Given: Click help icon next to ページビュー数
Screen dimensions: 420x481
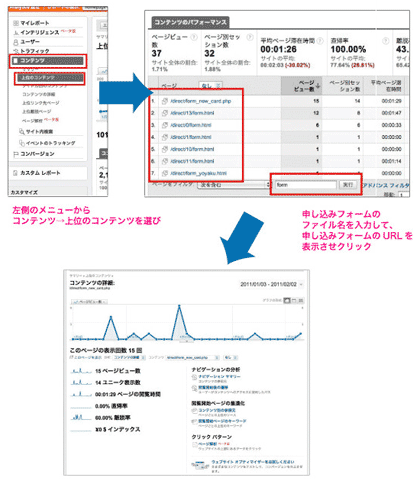Looking at the screenshot, I should (194, 38).
